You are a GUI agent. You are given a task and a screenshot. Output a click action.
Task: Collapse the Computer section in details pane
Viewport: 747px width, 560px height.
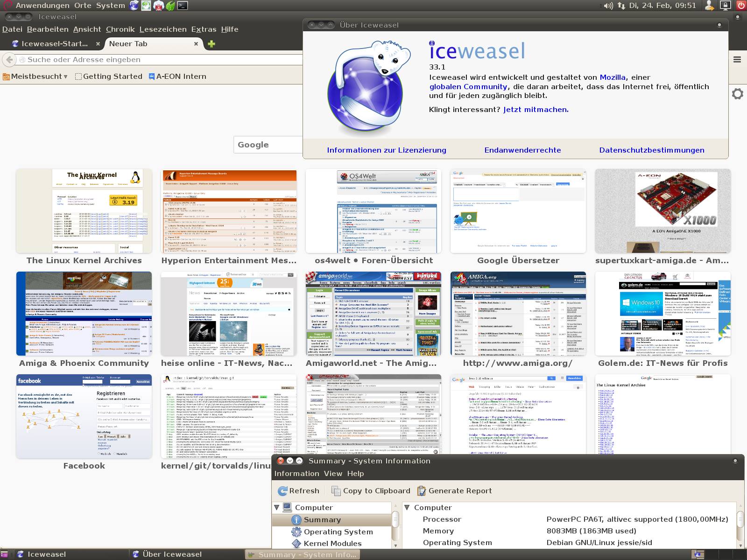click(407, 507)
